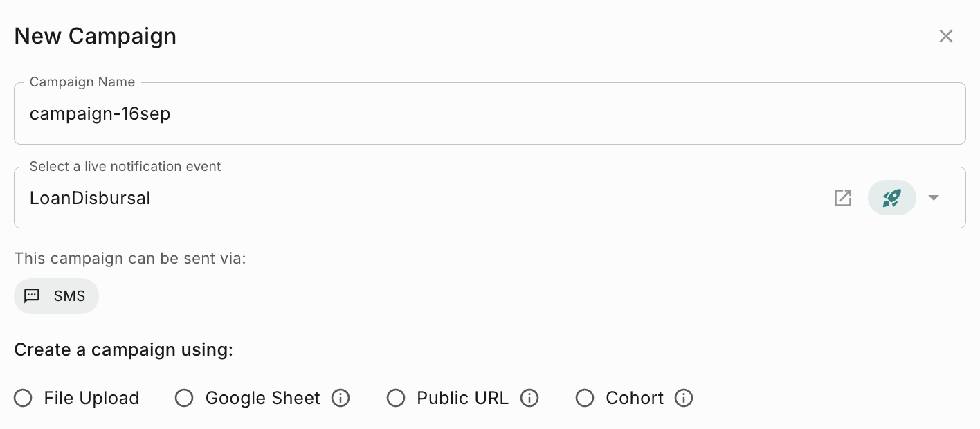
Task: Close the New Campaign dialog
Action: [x=945, y=36]
